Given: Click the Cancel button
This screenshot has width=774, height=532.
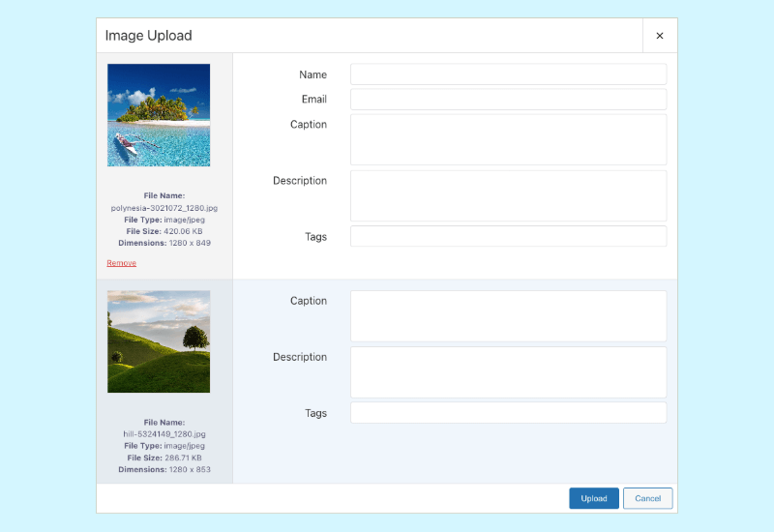Looking at the screenshot, I should point(647,498).
